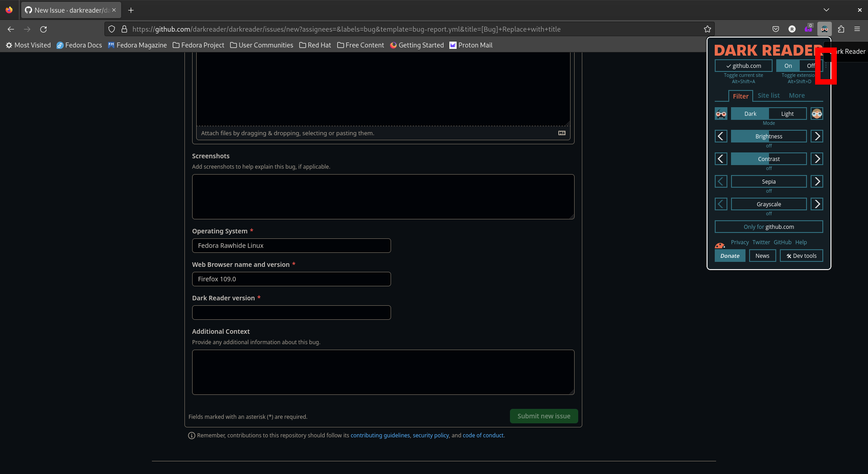Select the light mode face icon
This screenshot has width=868, height=474.
pyautogui.click(x=817, y=114)
